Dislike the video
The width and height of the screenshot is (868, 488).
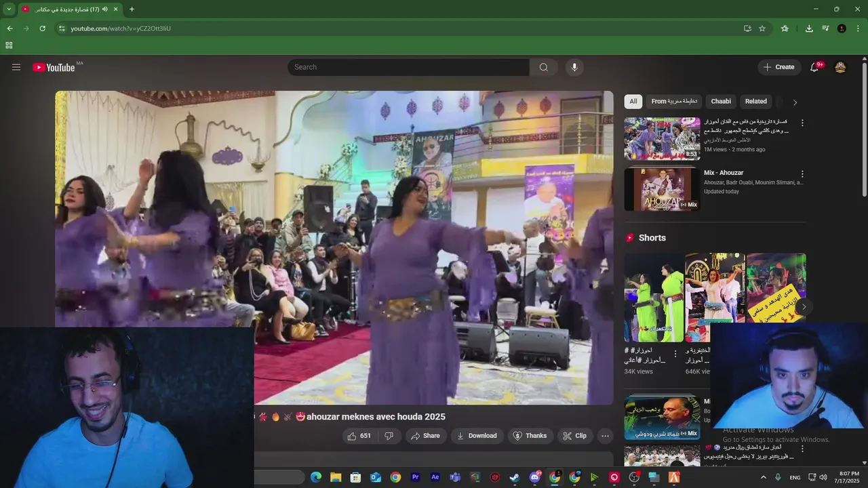[x=389, y=436]
